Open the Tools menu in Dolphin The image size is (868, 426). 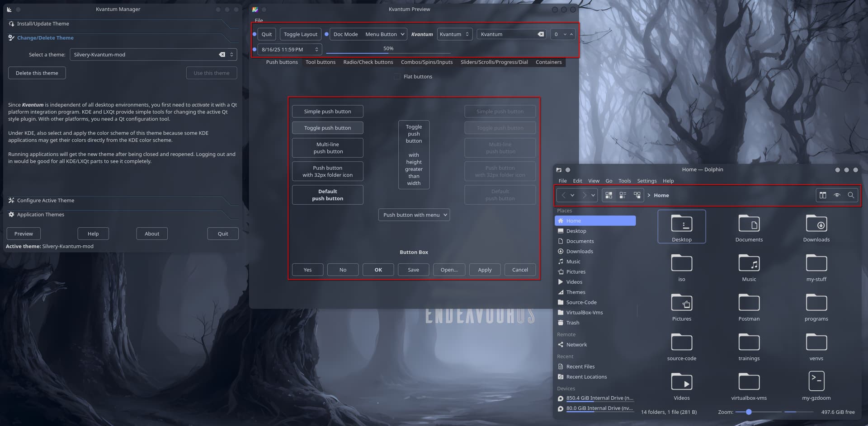click(624, 181)
